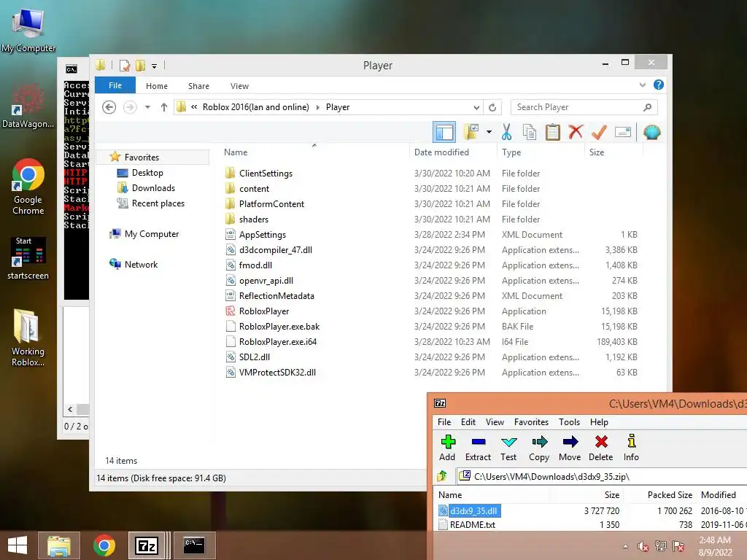Expand the breadcrumb arrow after Roblox 2016 folder
Image resolution: width=747 pixels, height=560 pixels.
(x=318, y=108)
